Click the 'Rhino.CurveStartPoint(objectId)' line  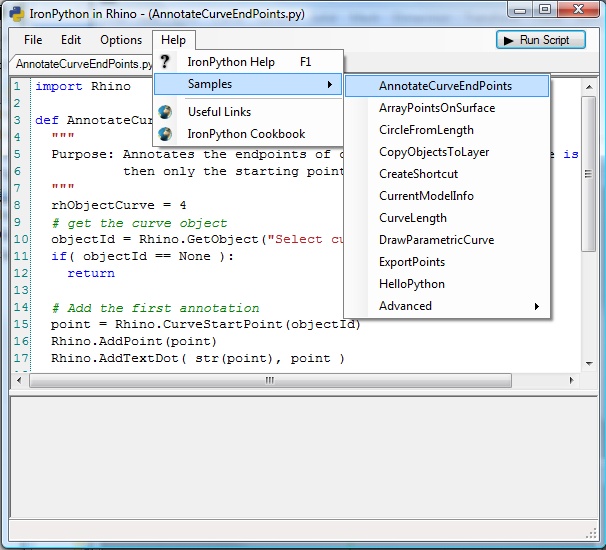[x=206, y=324]
